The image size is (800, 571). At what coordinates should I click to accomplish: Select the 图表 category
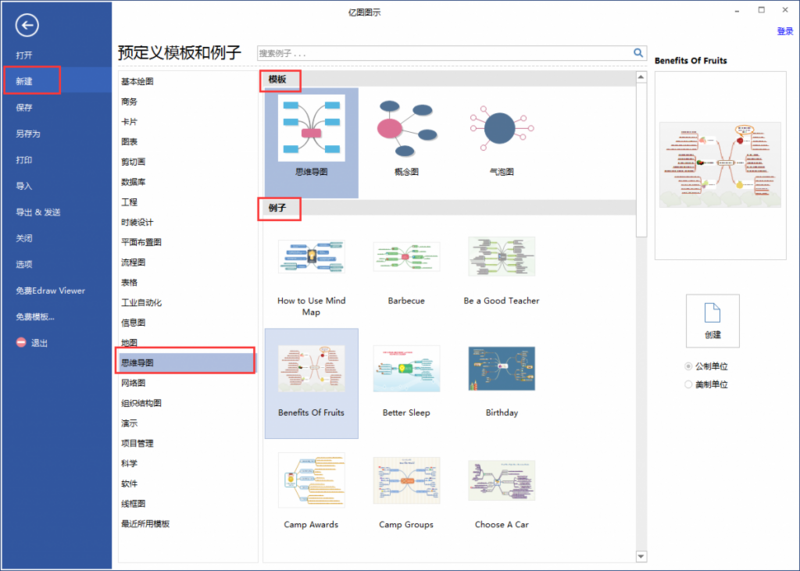click(x=129, y=141)
